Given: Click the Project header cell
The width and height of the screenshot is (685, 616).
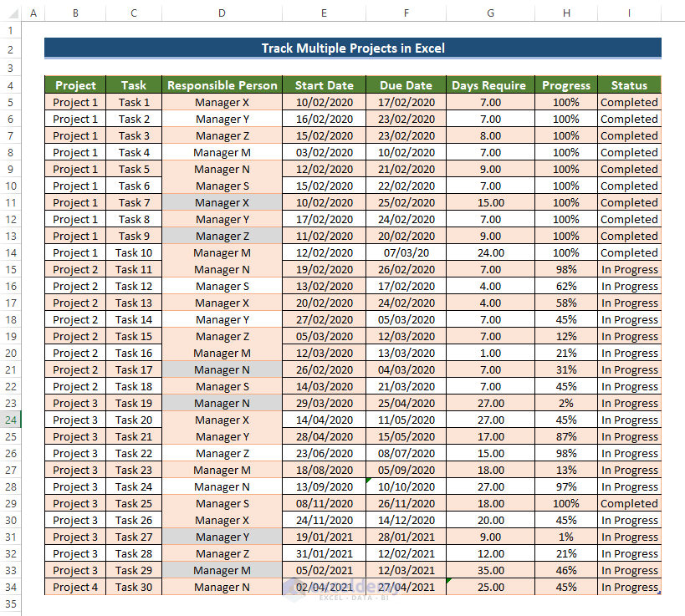Looking at the screenshot, I should (75, 85).
